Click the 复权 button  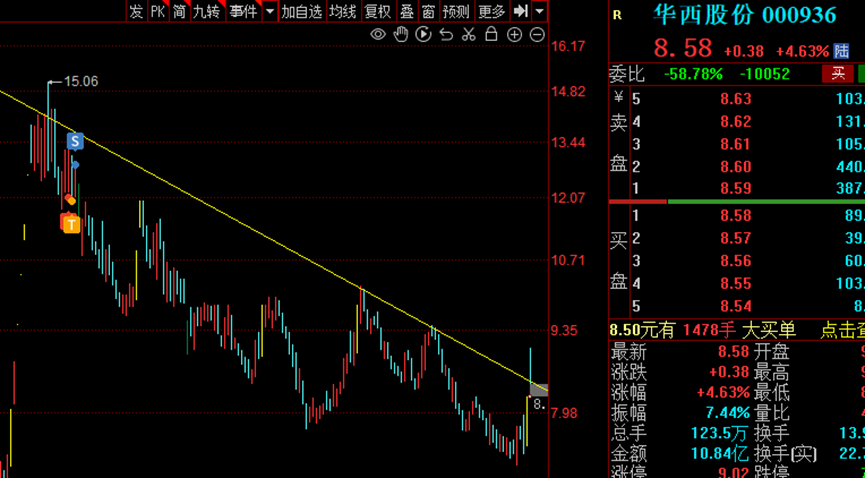(377, 11)
